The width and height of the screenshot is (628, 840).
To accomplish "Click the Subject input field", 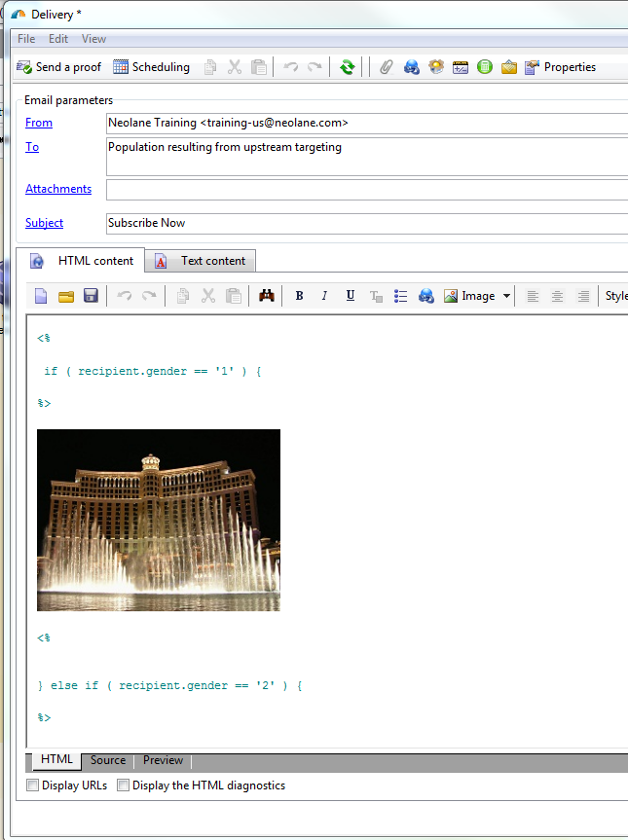I will (x=367, y=223).
